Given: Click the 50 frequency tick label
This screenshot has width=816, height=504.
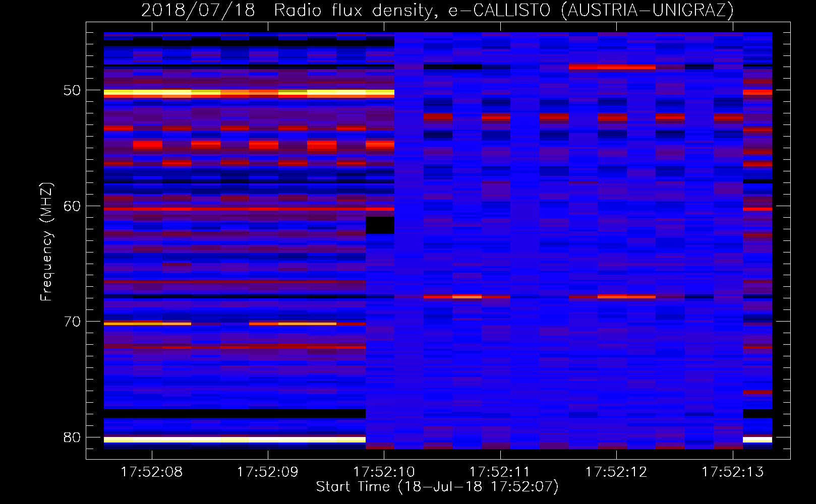Looking at the screenshot, I should [72, 90].
